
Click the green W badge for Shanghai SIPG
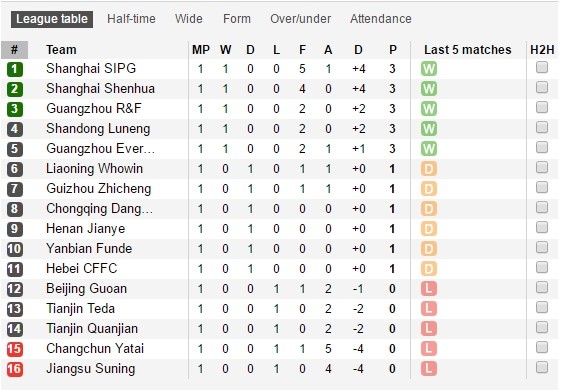[429, 69]
